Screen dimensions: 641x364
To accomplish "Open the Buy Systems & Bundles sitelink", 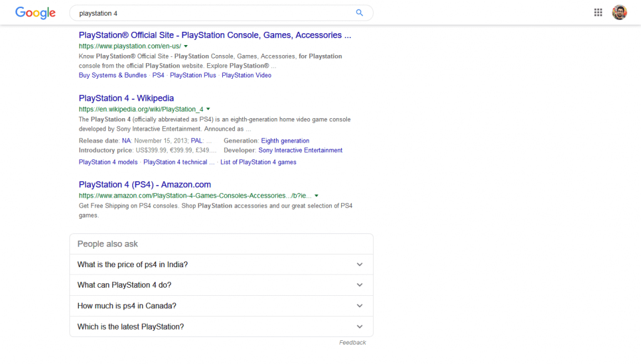I will pyautogui.click(x=113, y=75).
